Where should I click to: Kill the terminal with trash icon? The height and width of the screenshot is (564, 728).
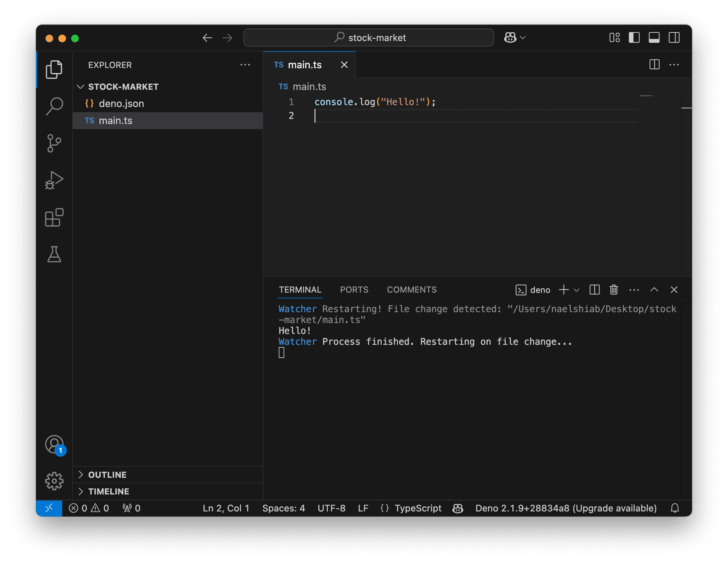click(614, 290)
